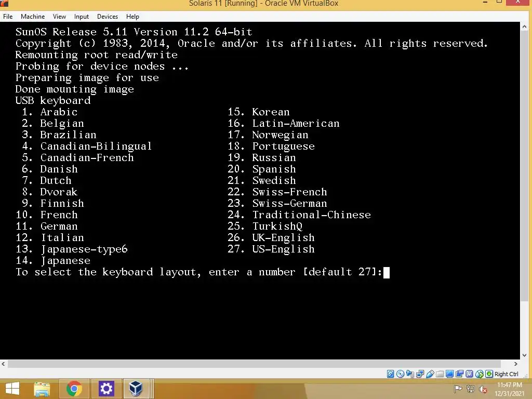The width and height of the screenshot is (532, 399).
Task: Click the horizontal scrollbar left arrow
Action: 4,364
